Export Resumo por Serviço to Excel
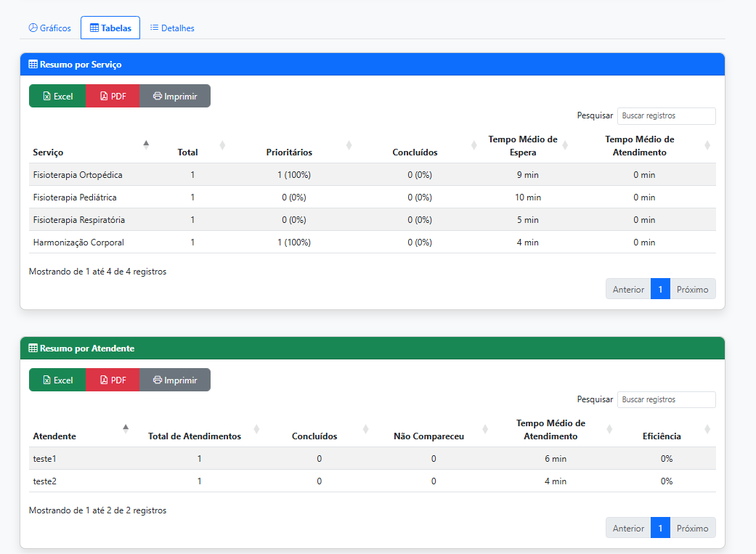The height and width of the screenshot is (554, 756). 57,96
